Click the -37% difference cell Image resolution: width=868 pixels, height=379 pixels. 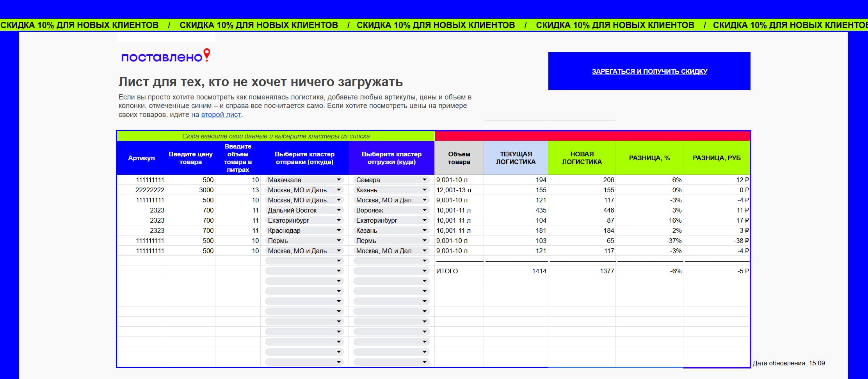(x=649, y=241)
